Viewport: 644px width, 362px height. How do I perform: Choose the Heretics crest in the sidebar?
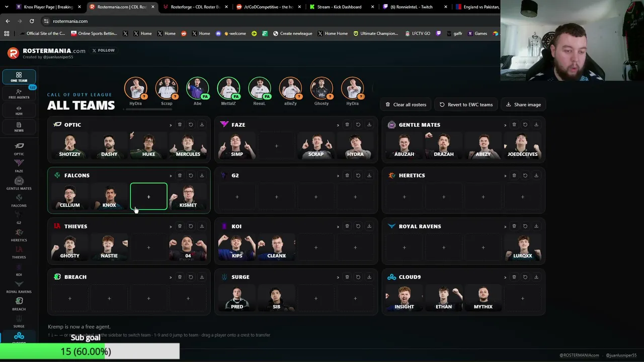click(x=19, y=235)
